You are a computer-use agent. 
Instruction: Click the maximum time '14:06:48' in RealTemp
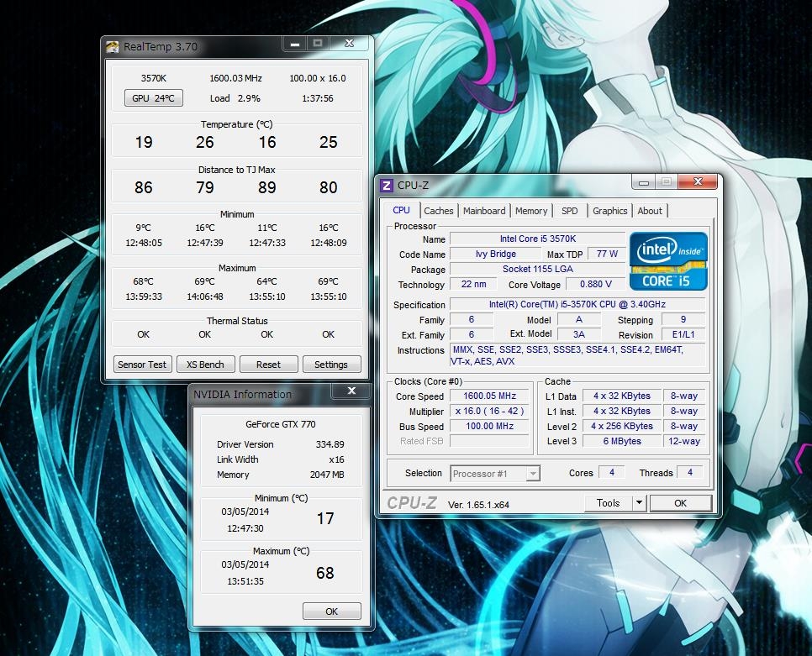205,297
